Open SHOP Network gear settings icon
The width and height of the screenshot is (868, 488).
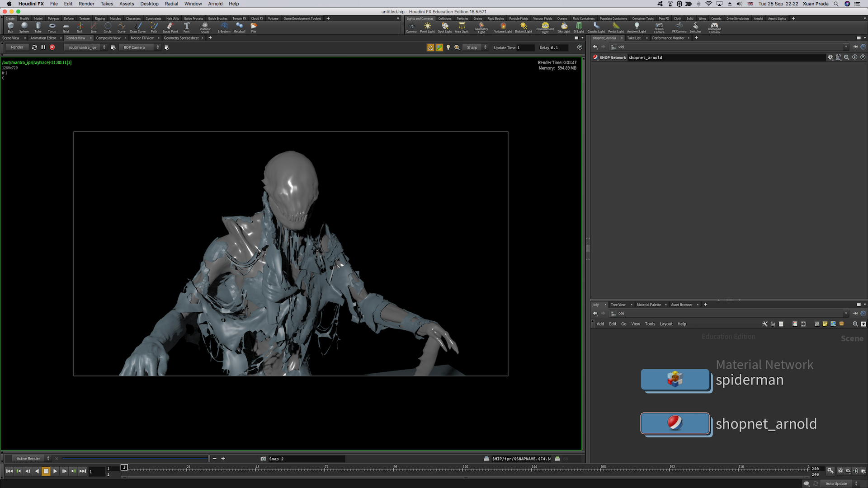pyautogui.click(x=830, y=57)
